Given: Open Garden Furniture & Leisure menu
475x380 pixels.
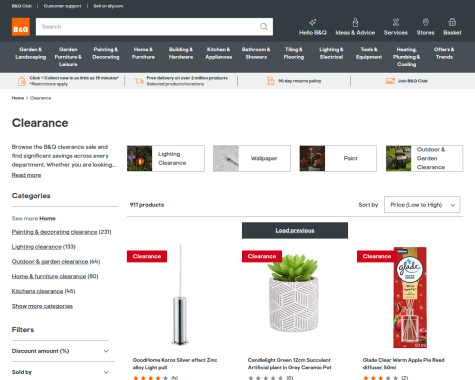Looking at the screenshot, I should coord(68,57).
